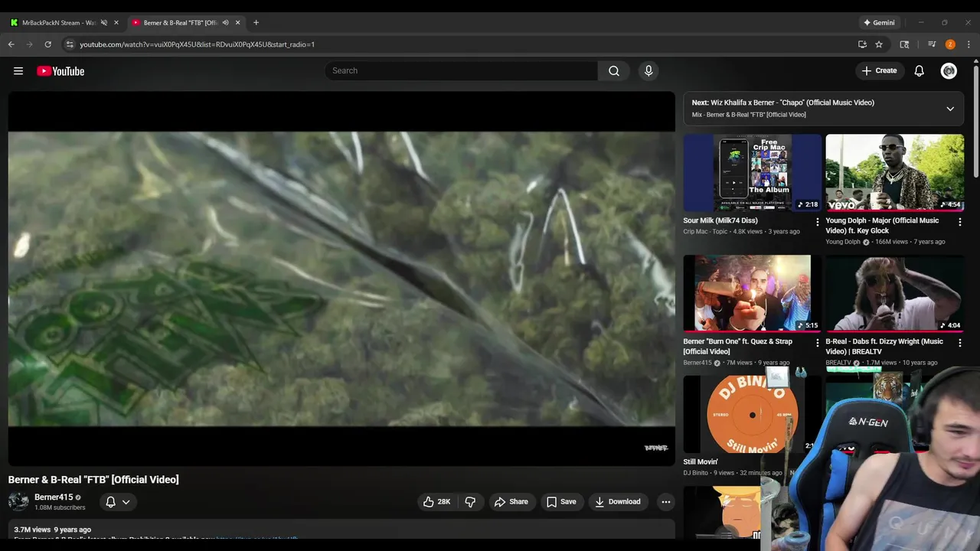Viewport: 980px width, 551px height.
Task: Click the browser address bar URL
Action: point(198,44)
